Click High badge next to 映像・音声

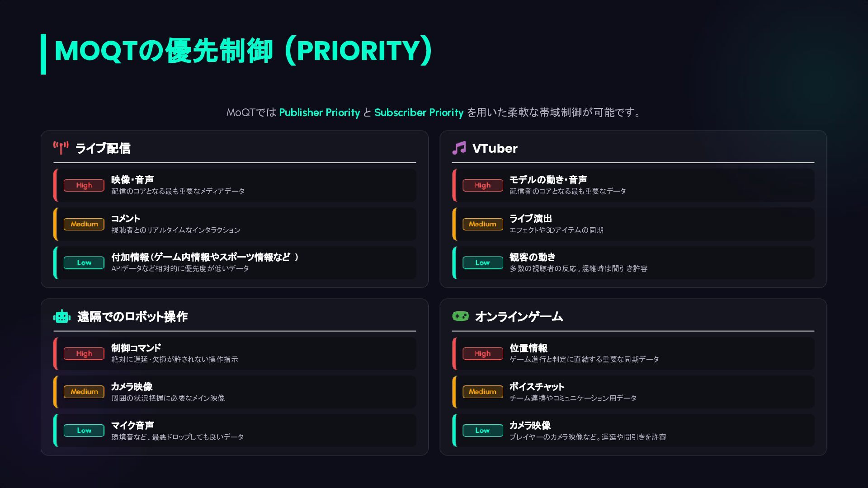(x=84, y=185)
